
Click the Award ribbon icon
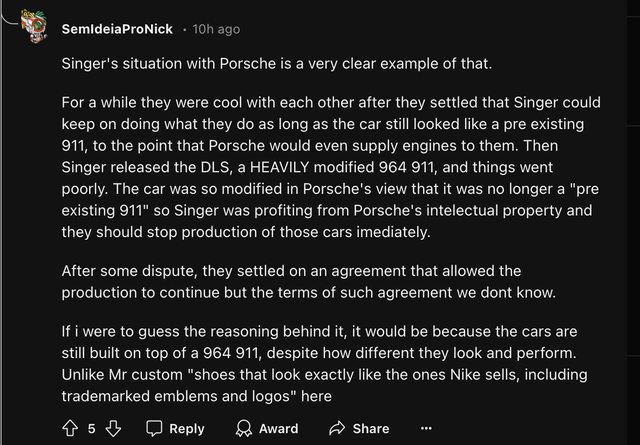244,428
